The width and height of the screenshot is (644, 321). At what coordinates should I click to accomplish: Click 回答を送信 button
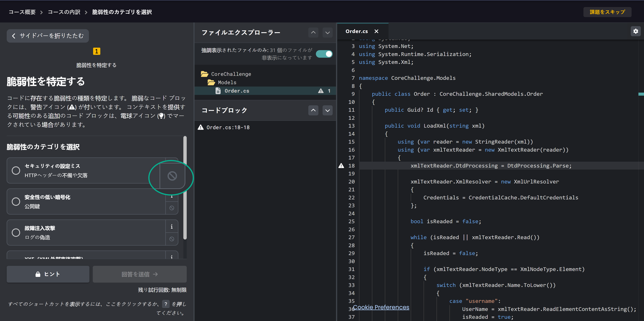pos(140,274)
